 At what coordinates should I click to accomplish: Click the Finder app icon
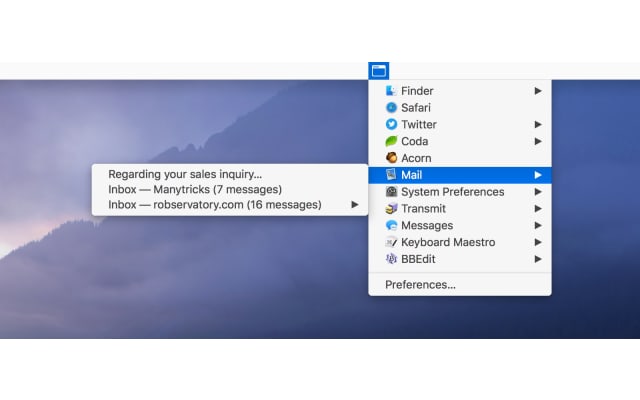[391, 91]
